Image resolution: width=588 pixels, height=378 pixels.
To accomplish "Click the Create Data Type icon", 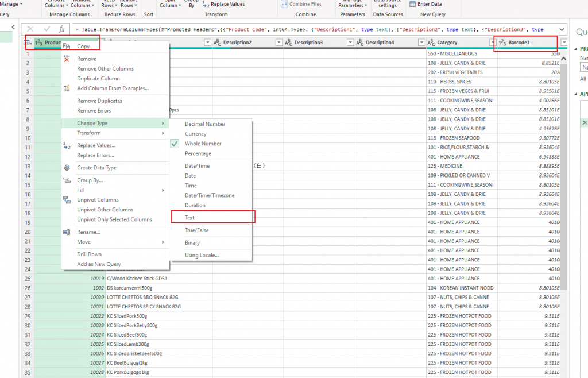I will 67,168.
